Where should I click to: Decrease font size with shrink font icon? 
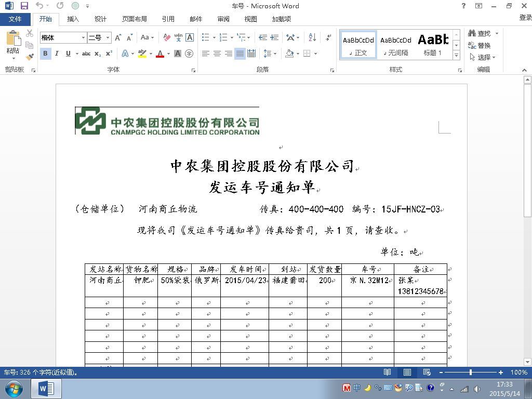click(129, 37)
